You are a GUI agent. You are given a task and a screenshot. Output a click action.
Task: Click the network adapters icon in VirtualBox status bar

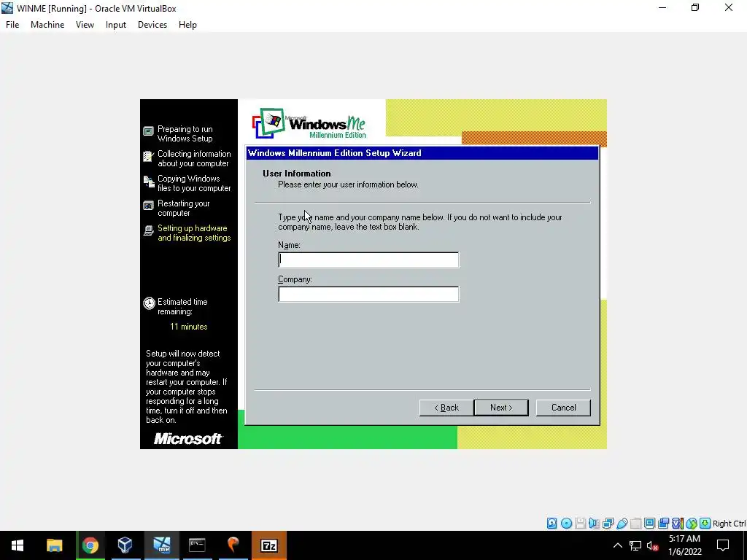608,524
